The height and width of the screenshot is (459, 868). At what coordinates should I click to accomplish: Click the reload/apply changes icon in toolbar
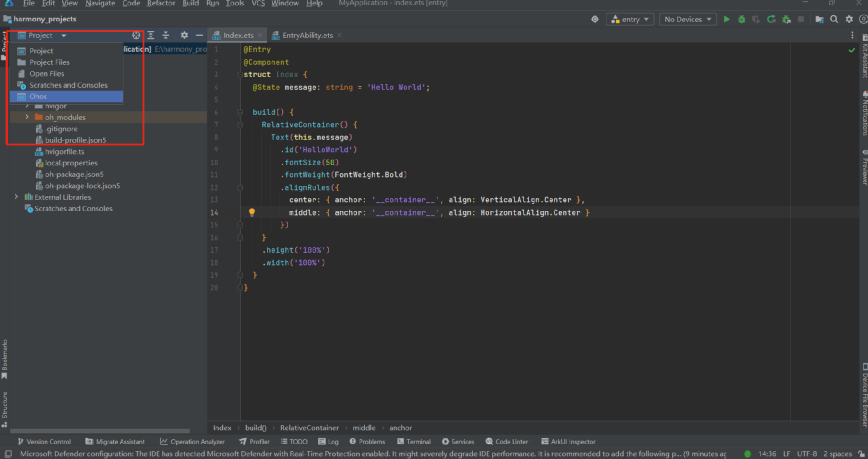pyautogui.click(x=771, y=19)
